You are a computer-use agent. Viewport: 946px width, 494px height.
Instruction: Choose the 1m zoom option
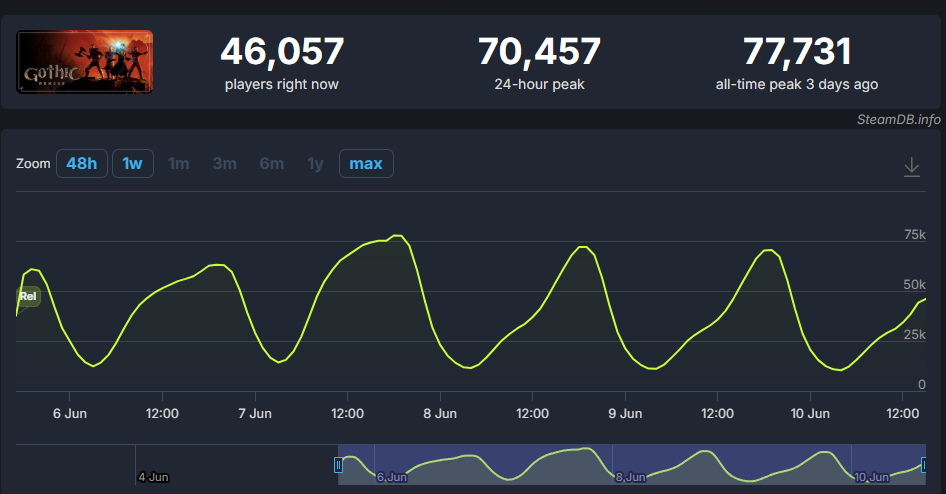click(179, 163)
